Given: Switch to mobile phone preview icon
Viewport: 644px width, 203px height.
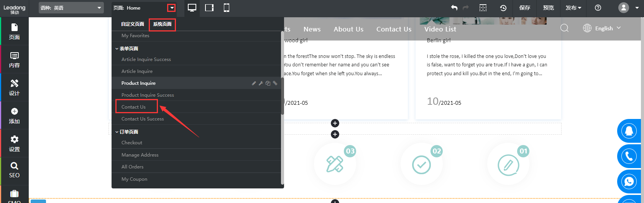Looking at the screenshot, I should click(x=227, y=8).
